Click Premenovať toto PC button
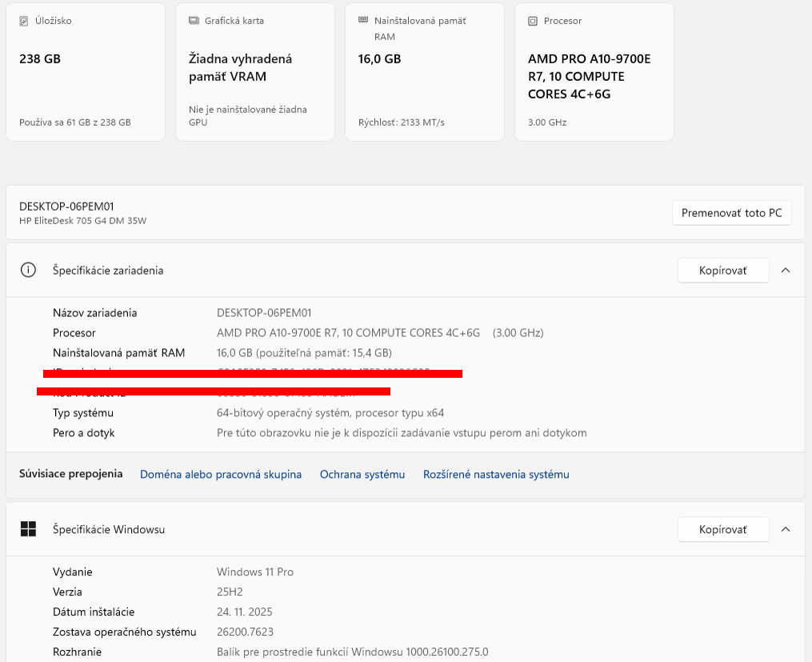Image resolution: width=812 pixels, height=662 pixels. tap(731, 212)
